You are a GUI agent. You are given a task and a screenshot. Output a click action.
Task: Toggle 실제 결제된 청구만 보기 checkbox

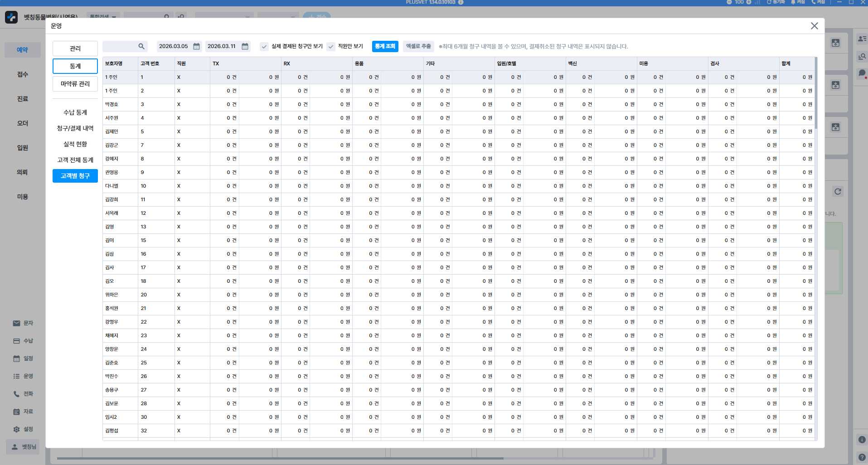point(264,46)
